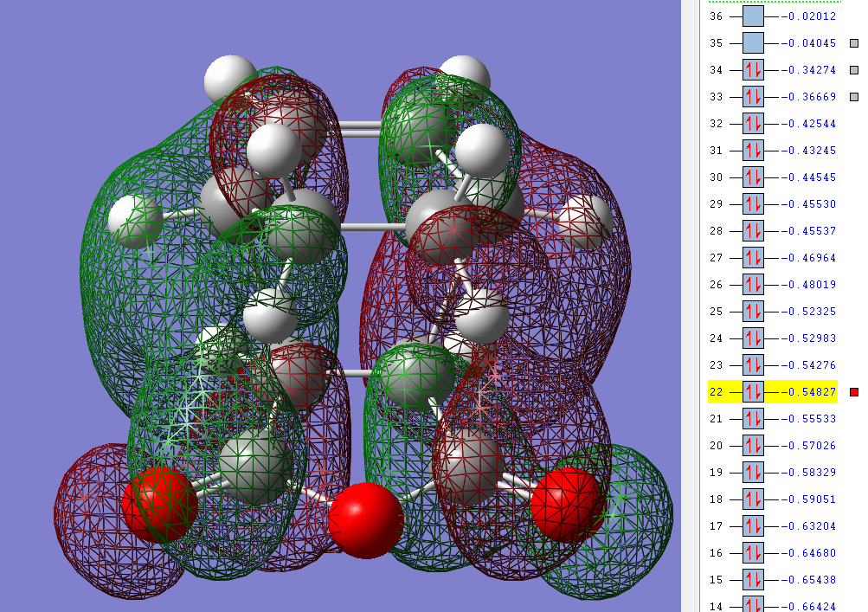The width and height of the screenshot is (868, 612).
Task: Toggle the gray surface marker beside orbital 35
Action: (x=854, y=43)
